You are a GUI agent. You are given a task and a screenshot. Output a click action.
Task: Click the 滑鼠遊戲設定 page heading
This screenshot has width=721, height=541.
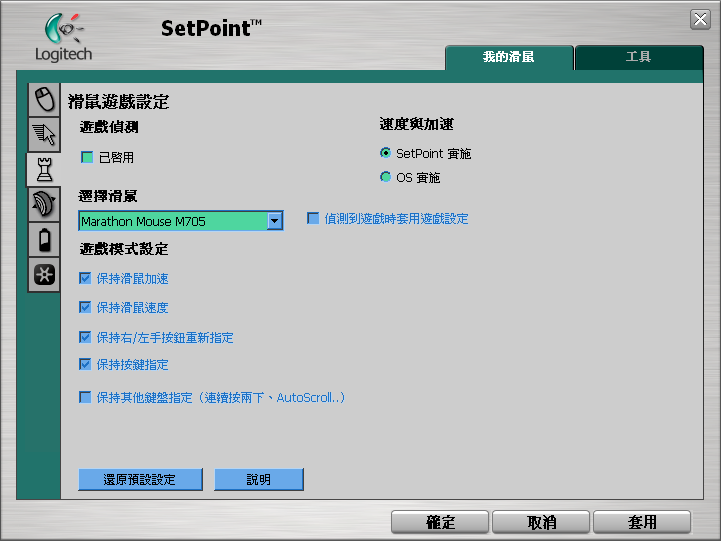point(119,102)
